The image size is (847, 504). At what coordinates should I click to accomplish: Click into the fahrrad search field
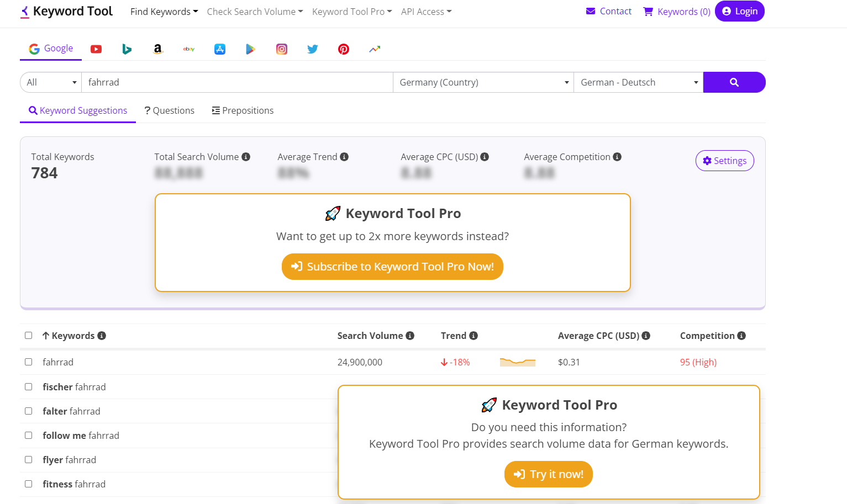pos(237,82)
